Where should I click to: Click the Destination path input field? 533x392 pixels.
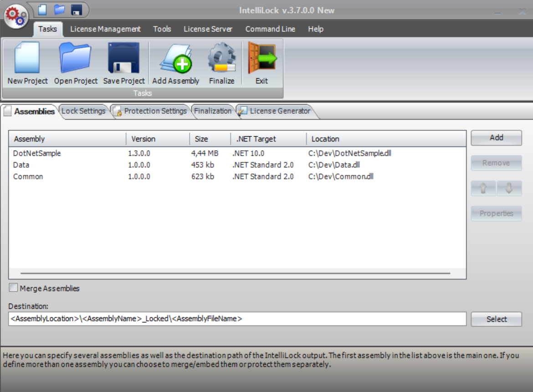click(237, 319)
